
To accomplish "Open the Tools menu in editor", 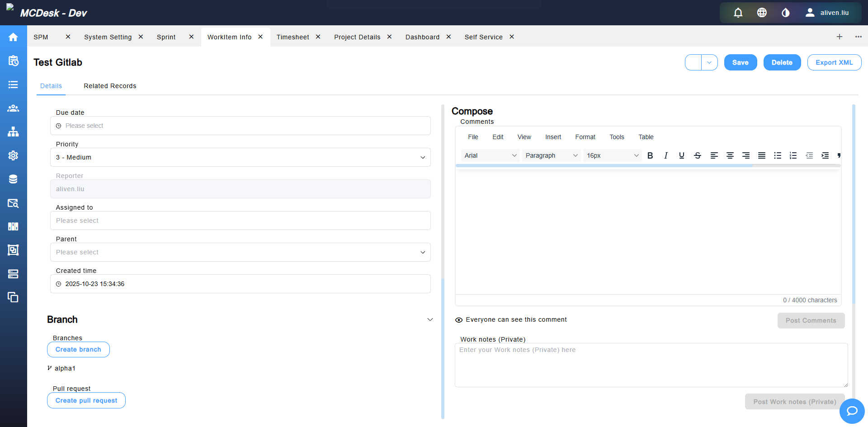I will (x=617, y=137).
